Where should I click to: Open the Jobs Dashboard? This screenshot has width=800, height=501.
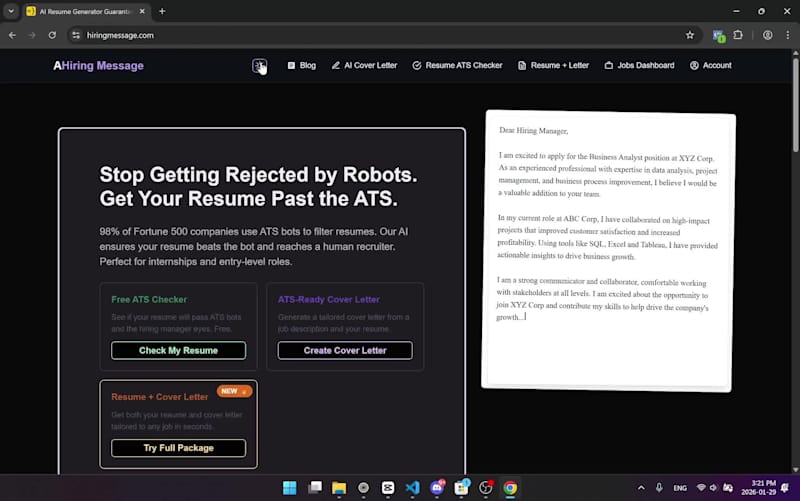point(639,65)
